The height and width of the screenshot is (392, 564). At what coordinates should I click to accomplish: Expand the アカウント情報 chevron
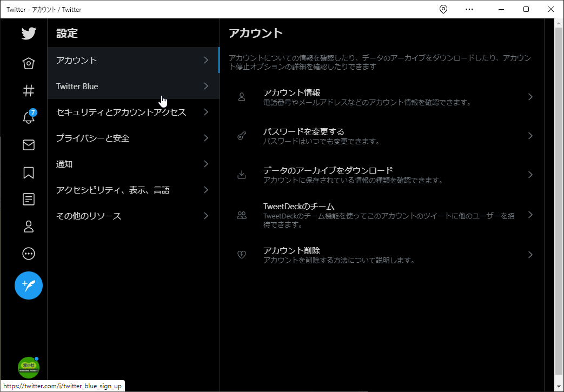pos(529,96)
